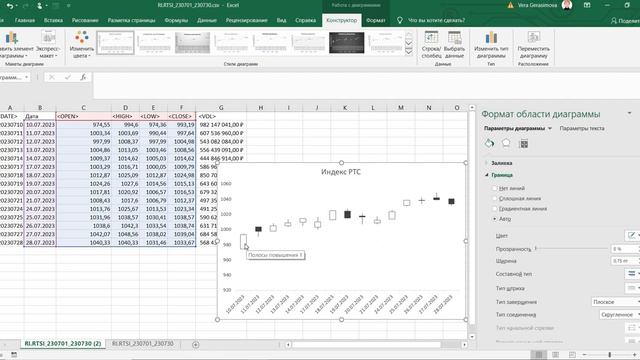Click the insert function fx icon
Viewport: 640px width, 360px height.
(x=83, y=77)
